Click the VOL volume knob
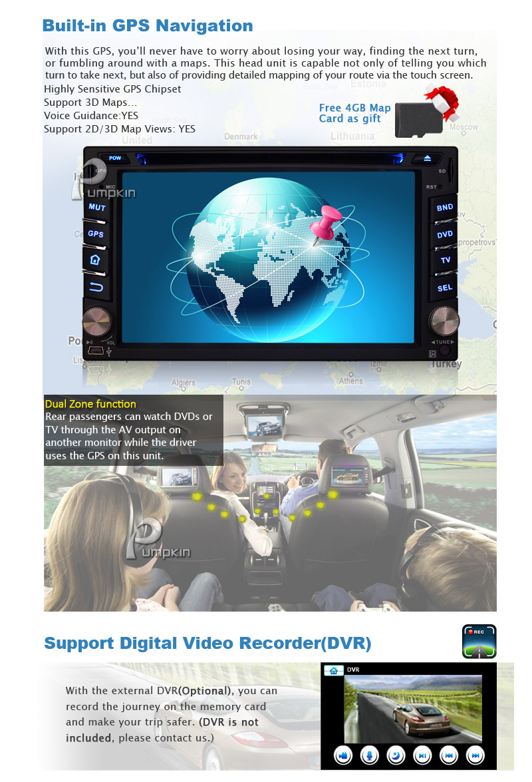The width and height of the screenshot is (532, 782). point(97,321)
